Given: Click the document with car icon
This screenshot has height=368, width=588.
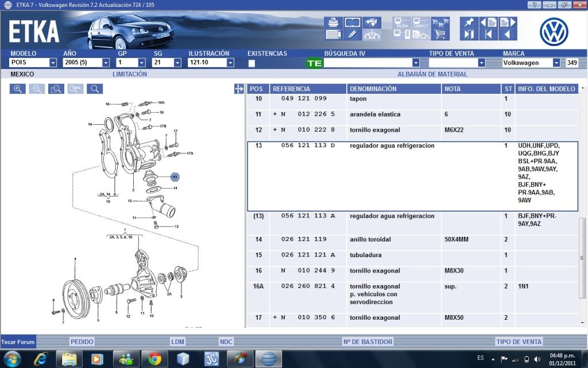Looking at the screenshot, I should [421, 34].
